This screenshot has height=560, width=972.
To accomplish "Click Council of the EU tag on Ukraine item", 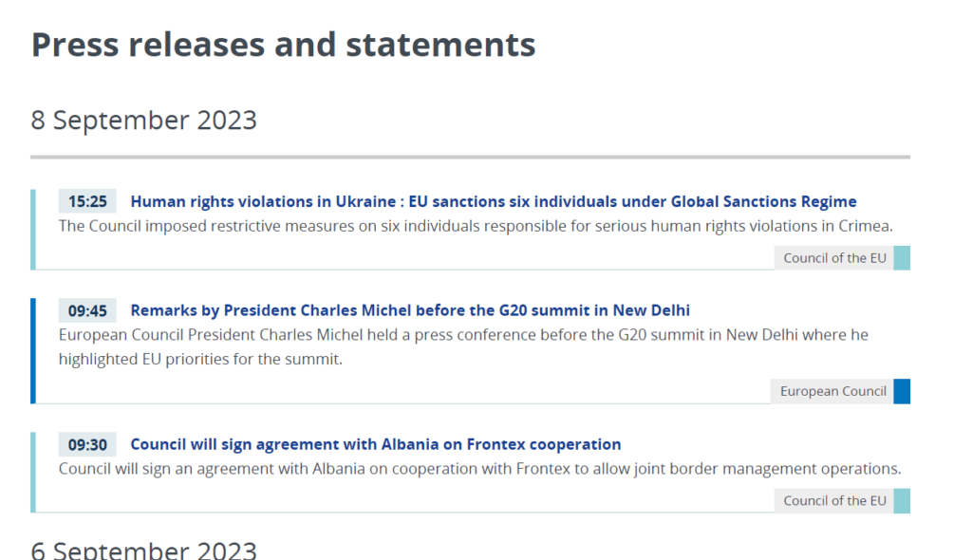I will (834, 258).
